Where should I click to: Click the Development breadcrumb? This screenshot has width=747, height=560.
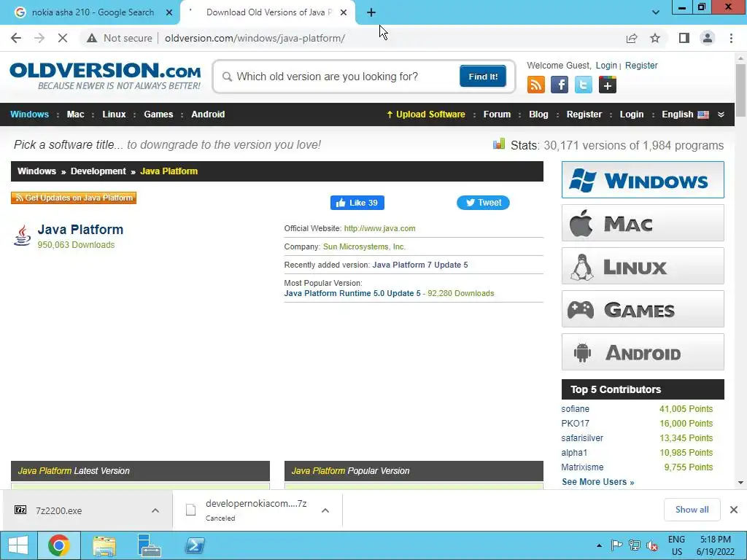pyautogui.click(x=98, y=171)
